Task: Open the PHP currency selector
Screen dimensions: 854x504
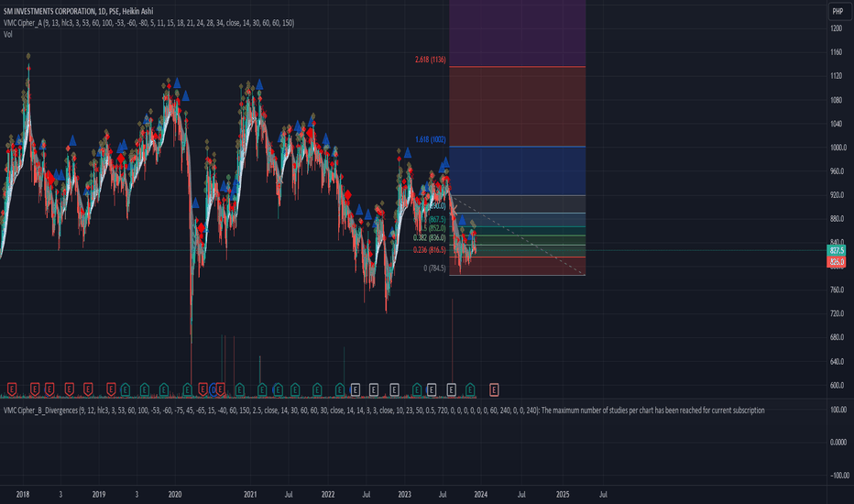Action: (838, 11)
